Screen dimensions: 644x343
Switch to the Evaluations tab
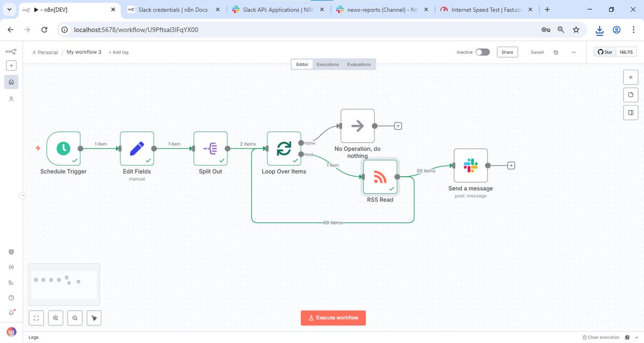point(359,64)
